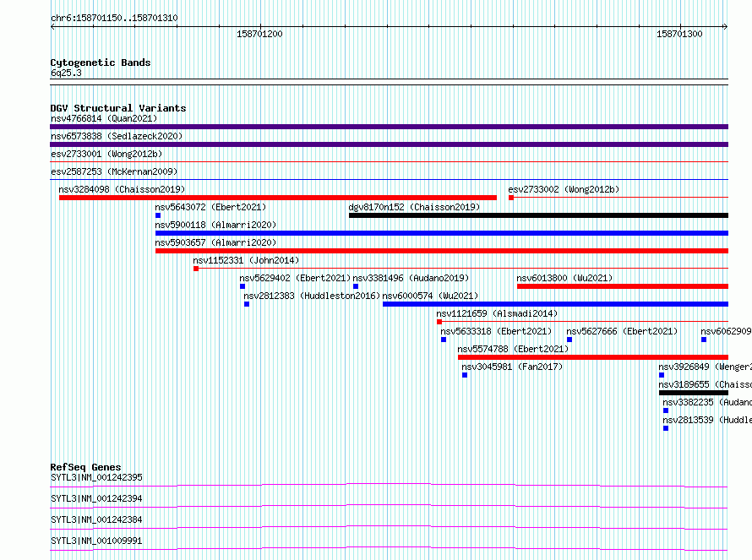Viewport: 752px width, 560px height.
Task: Select the blue nsv5900118 variant bar
Action: pos(442,233)
